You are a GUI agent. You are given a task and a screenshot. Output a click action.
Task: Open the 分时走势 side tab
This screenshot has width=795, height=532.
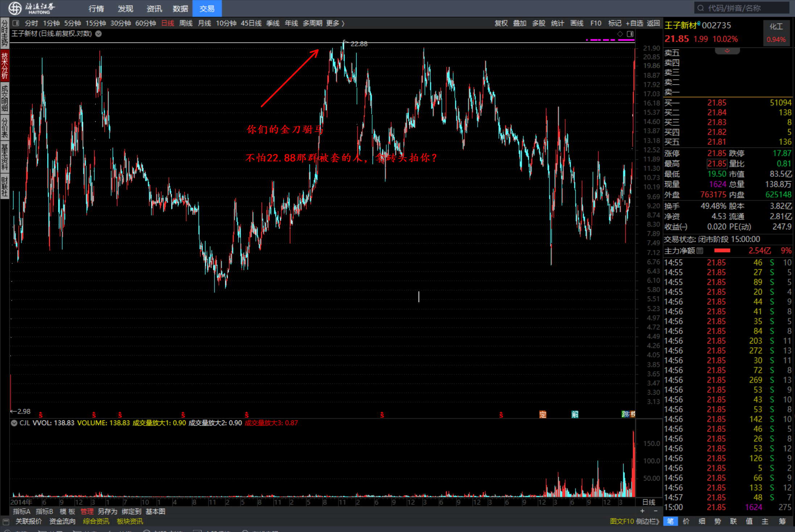tap(5, 33)
